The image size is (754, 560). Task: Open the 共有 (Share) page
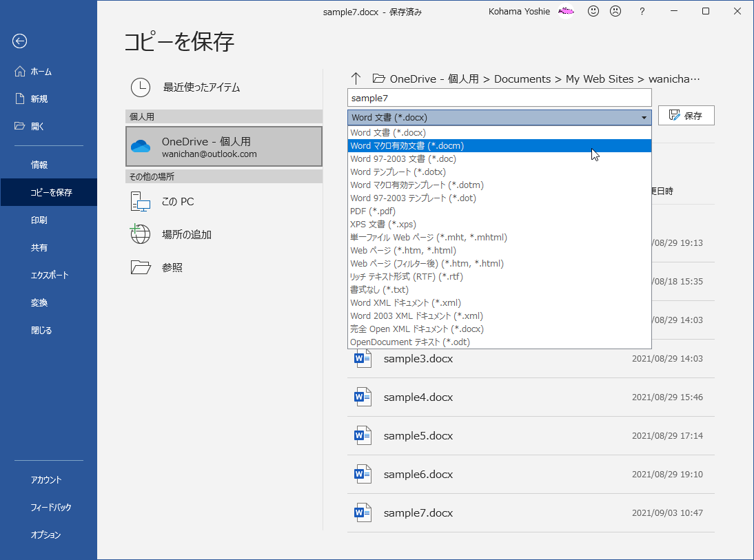click(x=48, y=247)
